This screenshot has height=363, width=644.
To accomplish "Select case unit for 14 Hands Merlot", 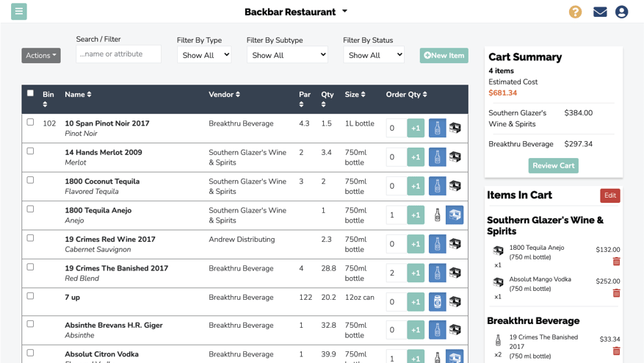I will tap(455, 157).
